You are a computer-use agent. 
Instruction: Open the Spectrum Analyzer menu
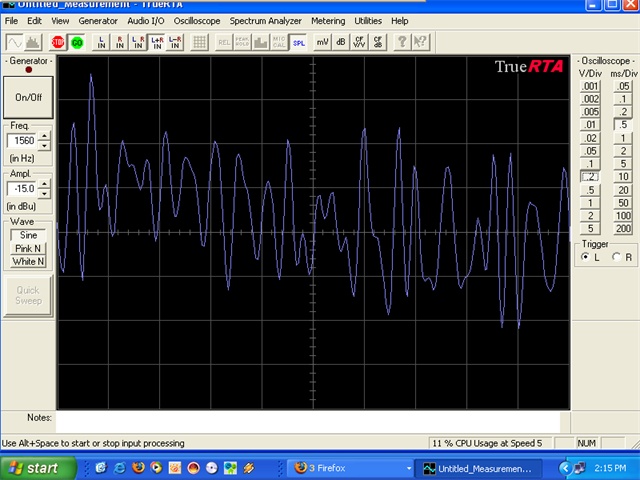click(x=265, y=21)
